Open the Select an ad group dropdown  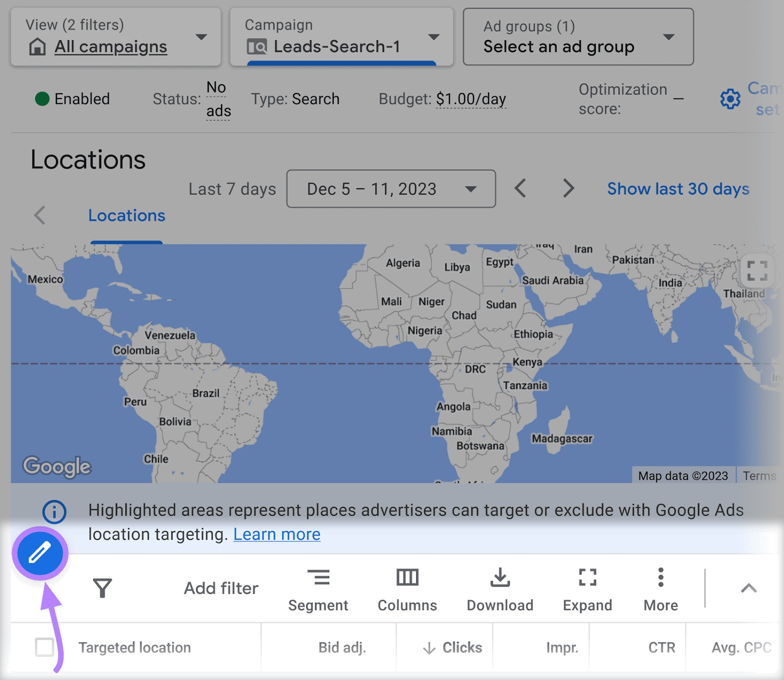point(578,37)
